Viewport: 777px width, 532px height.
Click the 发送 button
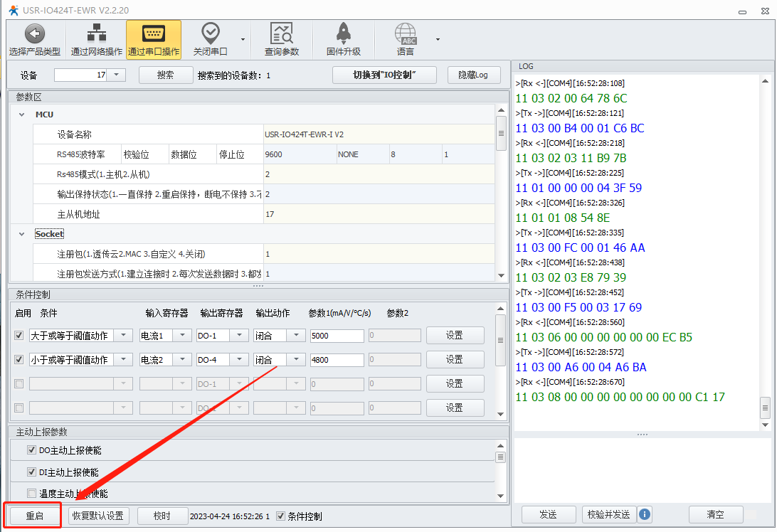click(548, 514)
